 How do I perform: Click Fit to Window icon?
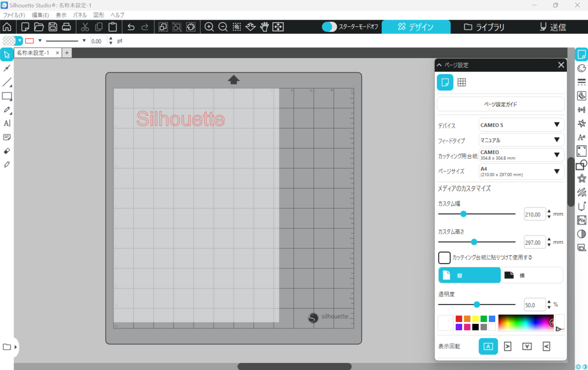pyautogui.click(x=278, y=27)
